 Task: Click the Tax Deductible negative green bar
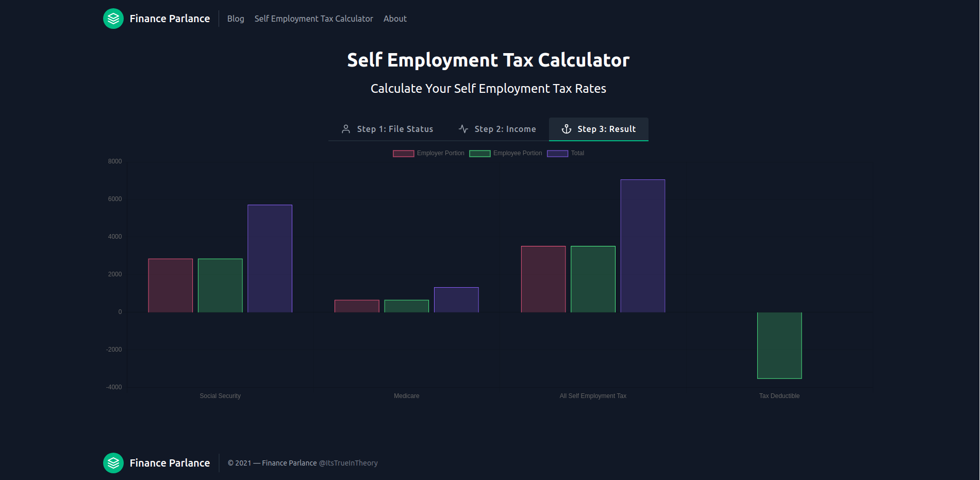779,345
